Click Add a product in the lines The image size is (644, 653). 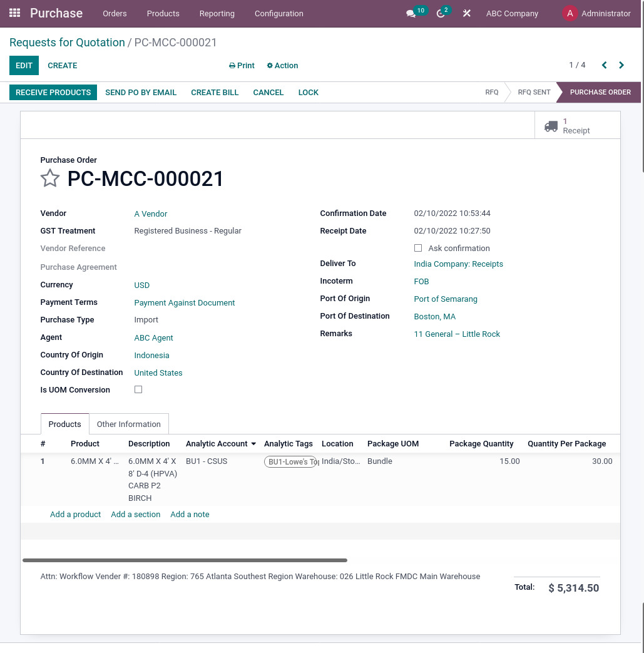pos(75,514)
